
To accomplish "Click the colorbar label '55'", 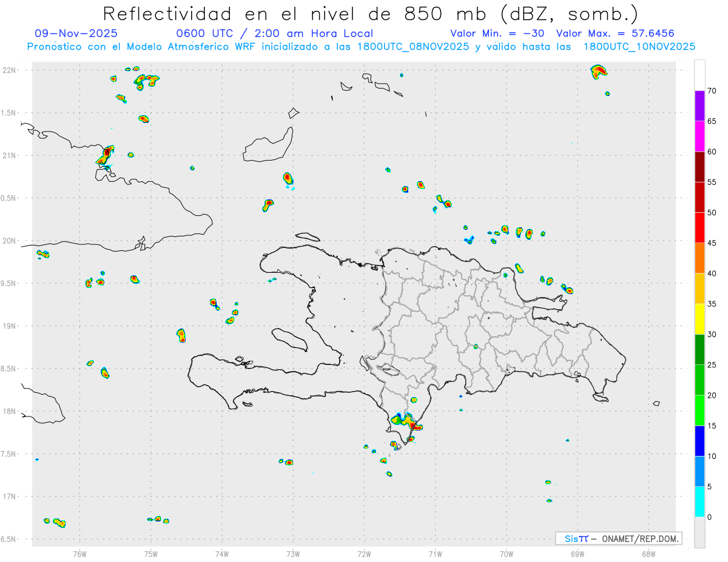I will point(712,182).
